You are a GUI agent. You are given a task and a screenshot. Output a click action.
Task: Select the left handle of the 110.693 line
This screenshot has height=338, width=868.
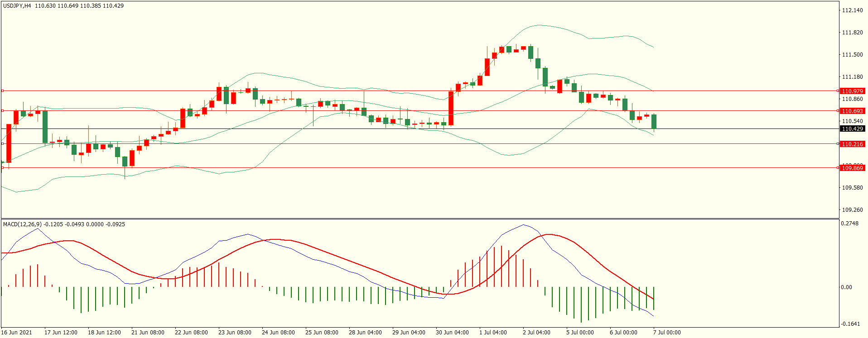point(2,111)
